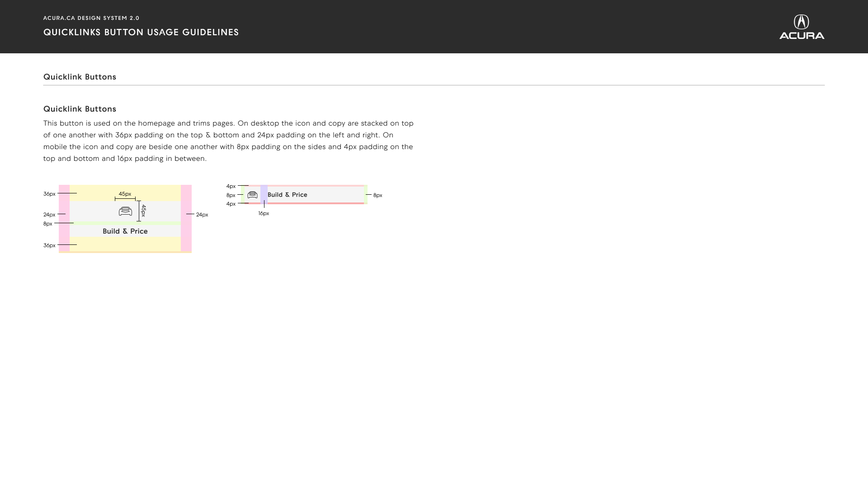Click the Acura logo in the header
868x488 pixels.
coord(802,27)
